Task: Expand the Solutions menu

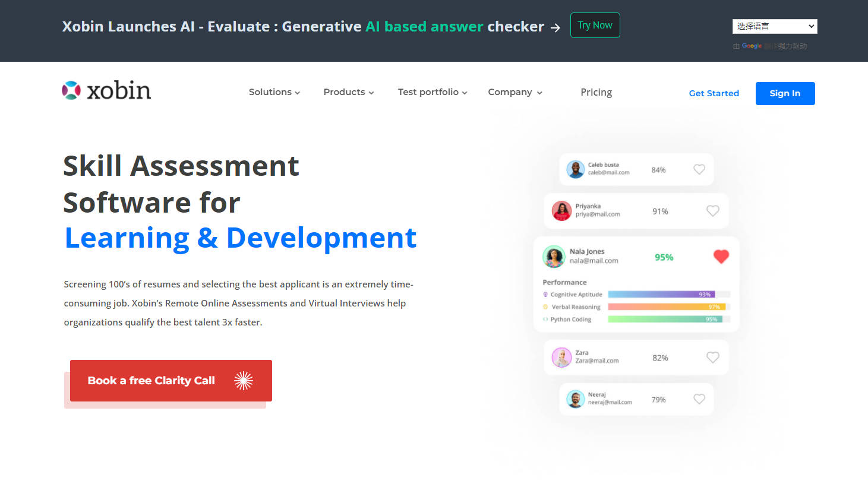Action: (x=274, y=92)
